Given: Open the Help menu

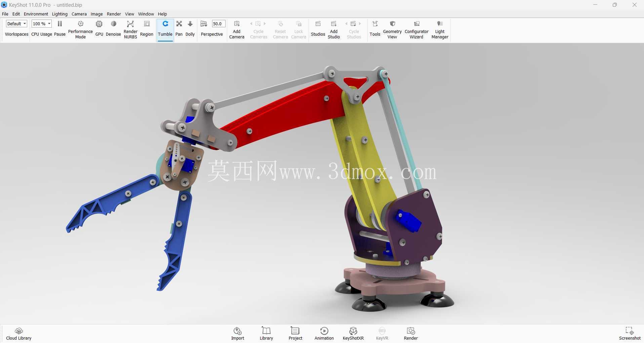Looking at the screenshot, I should click(162, 14).
